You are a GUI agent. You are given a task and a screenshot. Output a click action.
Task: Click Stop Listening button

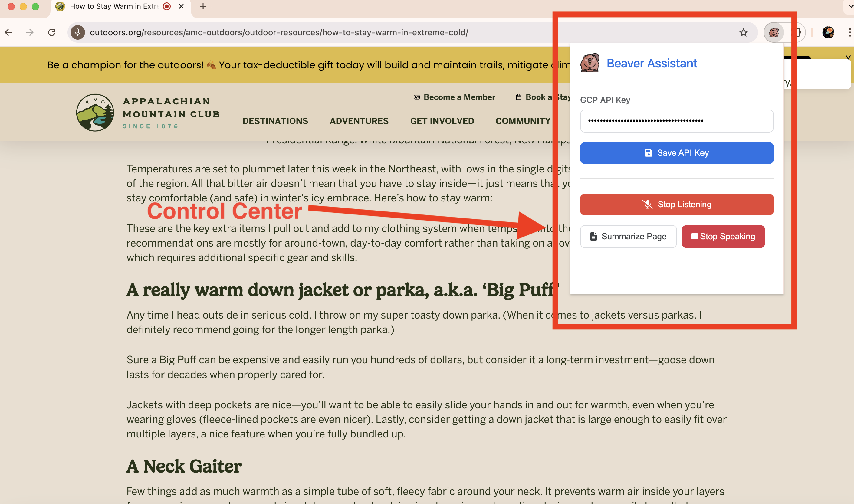tap(676, 205)
